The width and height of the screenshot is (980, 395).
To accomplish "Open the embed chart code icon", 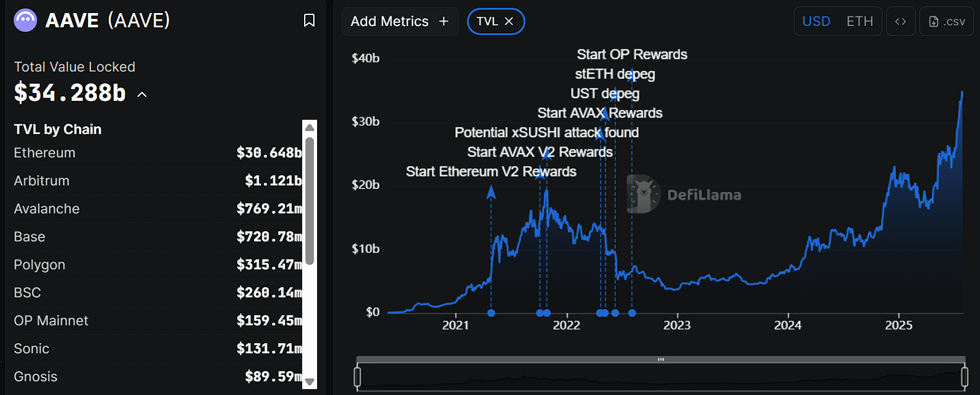I will 901,21.
